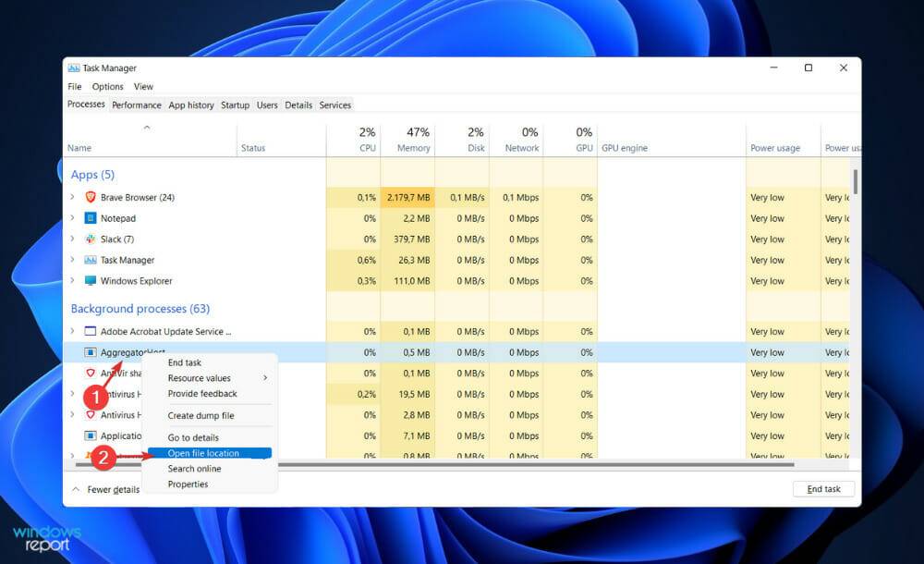Open the Resource values submenu
This screenshot has width=924, height=564.
pyautogui.click(x=198, y=377)
